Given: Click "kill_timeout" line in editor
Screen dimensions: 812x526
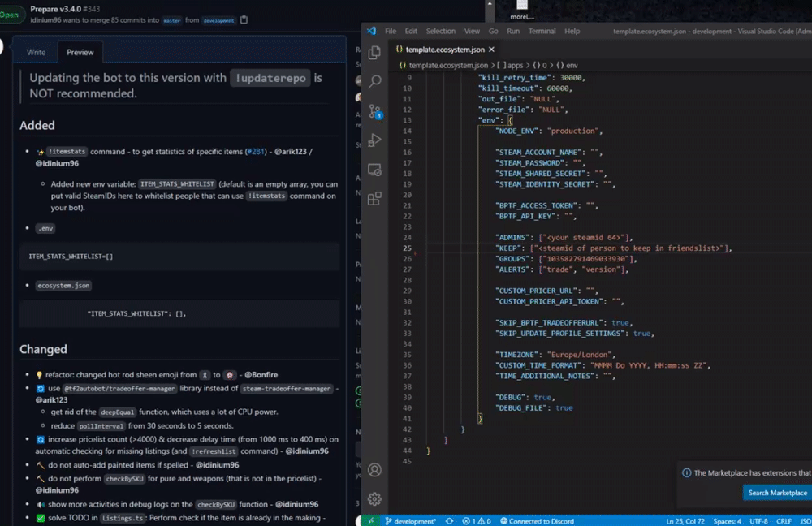Looking at the screenshot, I should [x=525, y=88].
